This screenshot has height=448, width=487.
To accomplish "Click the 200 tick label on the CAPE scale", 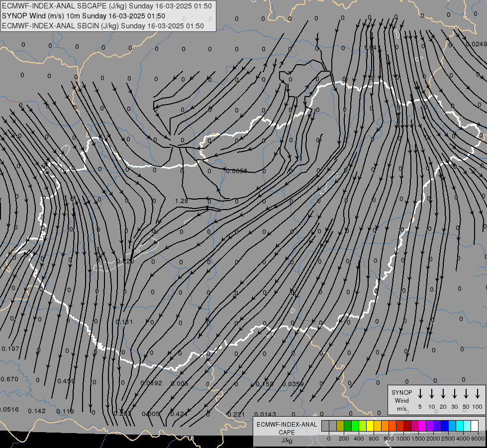I will point(344,439).
